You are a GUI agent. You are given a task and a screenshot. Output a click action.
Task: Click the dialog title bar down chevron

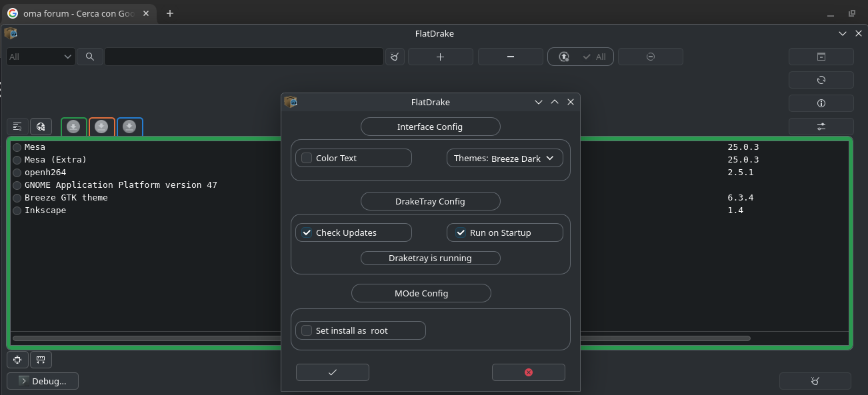pos(539,102)
